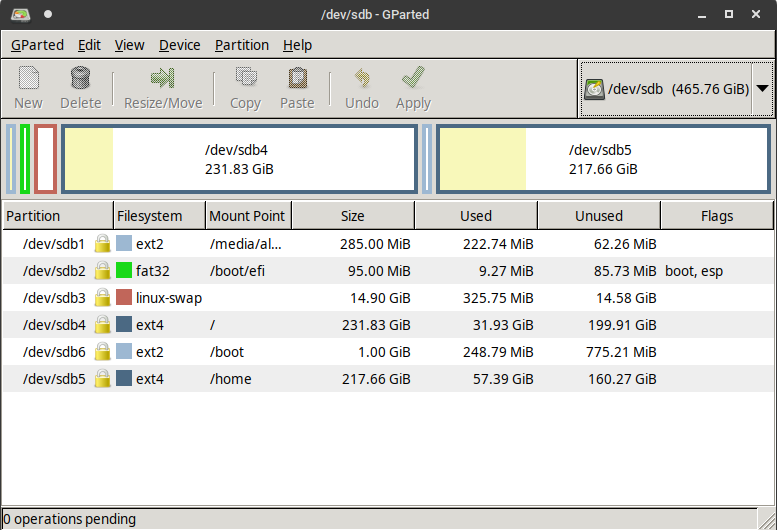Click the /boot/efi mount point cell

click(x=237, y=271)
